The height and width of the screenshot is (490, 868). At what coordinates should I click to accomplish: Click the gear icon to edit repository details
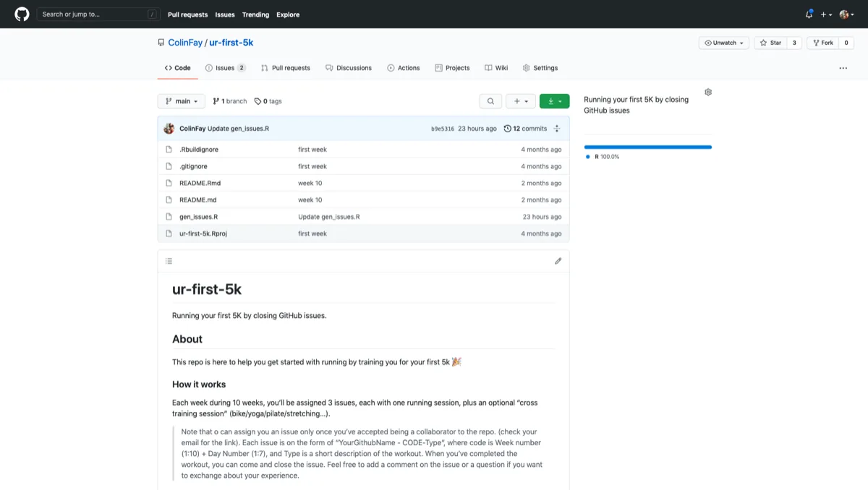point(708,93)
